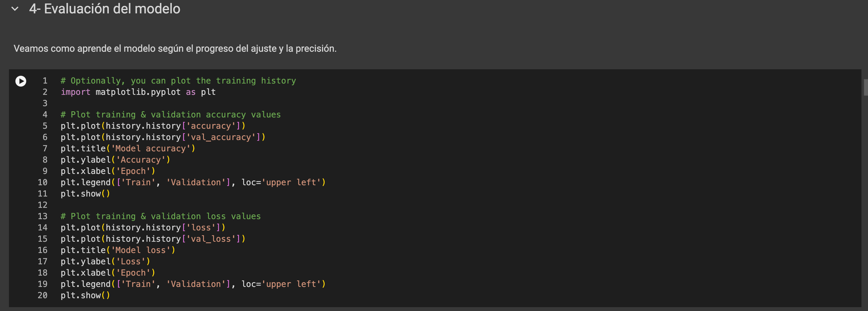Place cursor in plt.title('Model accuracy') line
This screenshot has width=868, height=311.
128,149
